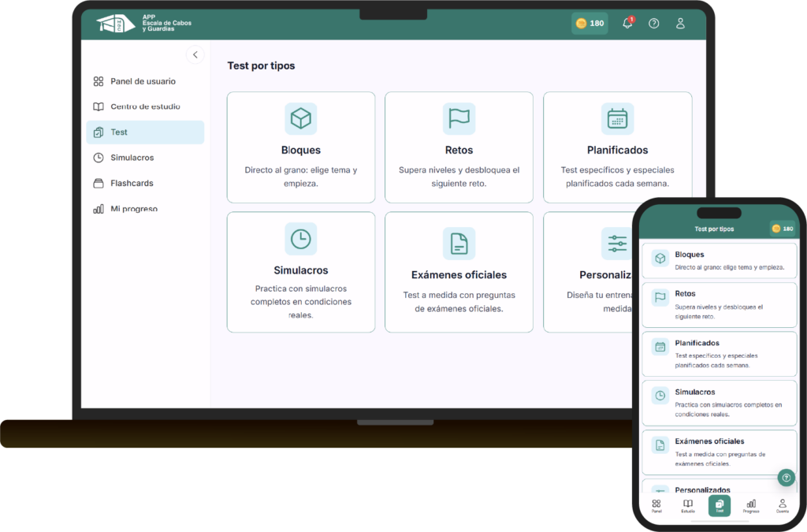This screenshot has height=532, width=807.
Task: Click the 180 coins badge on phone
Action: (x=783, y=229)
